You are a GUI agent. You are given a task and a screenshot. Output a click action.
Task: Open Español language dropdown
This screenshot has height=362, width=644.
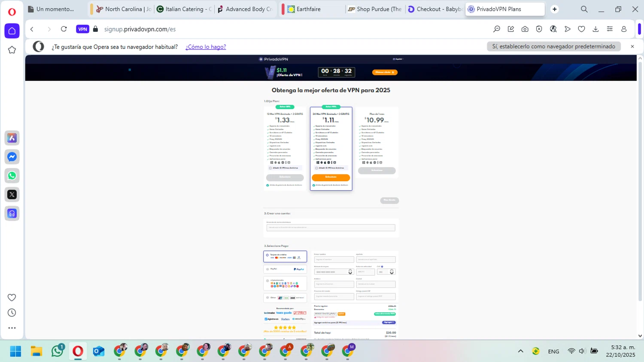[x=398, y=59]
